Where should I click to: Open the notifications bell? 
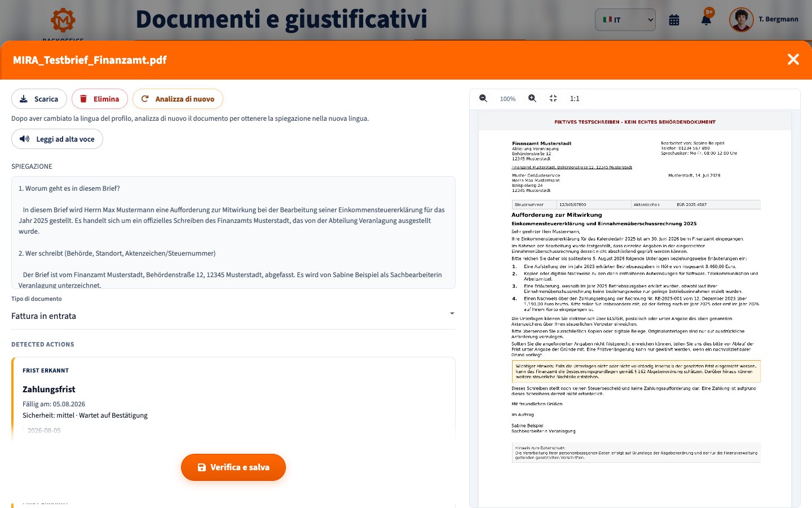click(706, 20)
